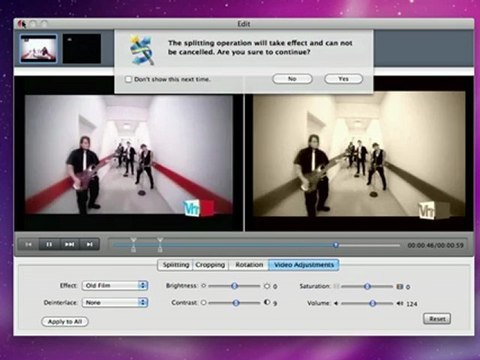Select the first video clip thumbnail
The height and width of the screenshot is (360, 480).
click(38, 49)
